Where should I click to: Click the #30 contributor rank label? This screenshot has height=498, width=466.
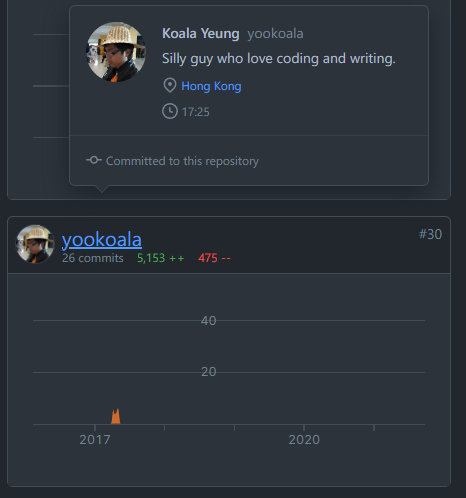click(430, 234)
